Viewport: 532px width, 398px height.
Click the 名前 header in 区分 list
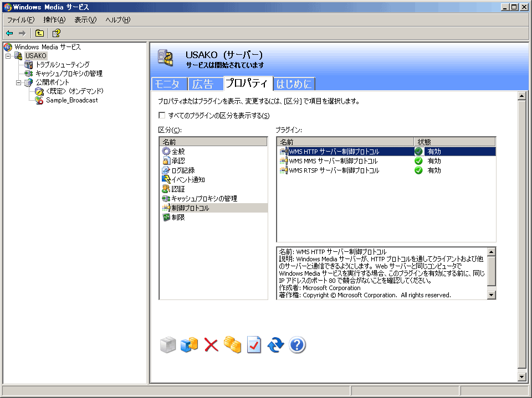point(213,142)
